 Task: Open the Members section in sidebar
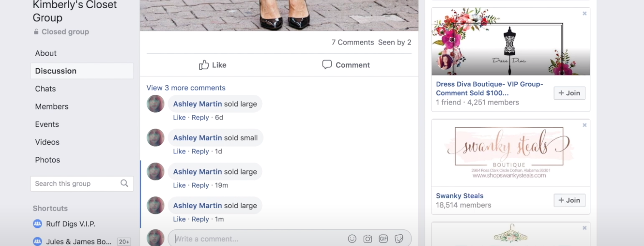tap(52, 106)
